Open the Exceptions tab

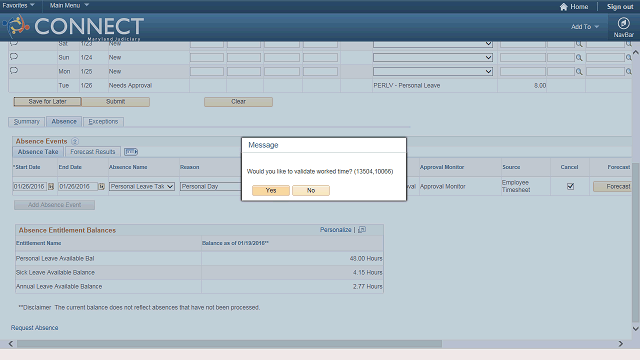pos(103,122)
